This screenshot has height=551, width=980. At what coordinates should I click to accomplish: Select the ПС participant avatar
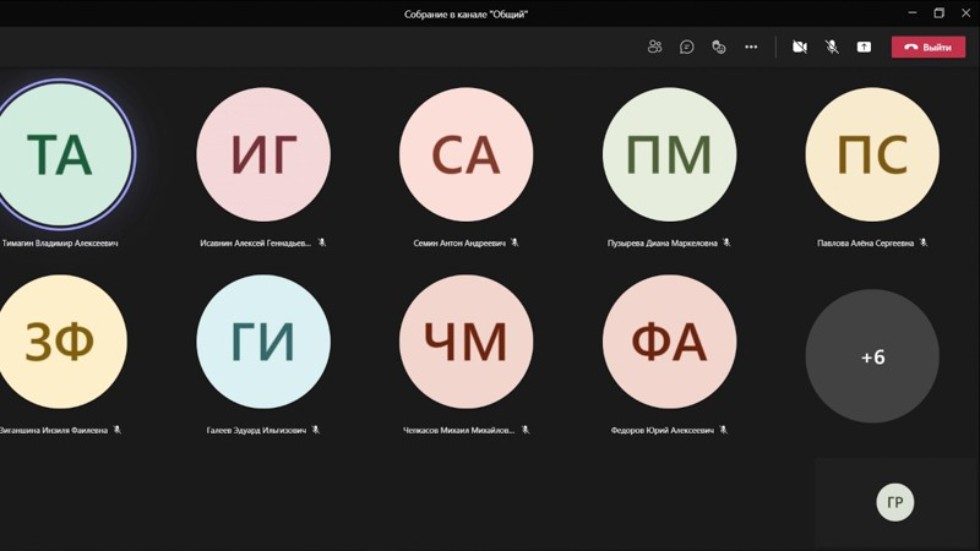click(x=872, y=154)
